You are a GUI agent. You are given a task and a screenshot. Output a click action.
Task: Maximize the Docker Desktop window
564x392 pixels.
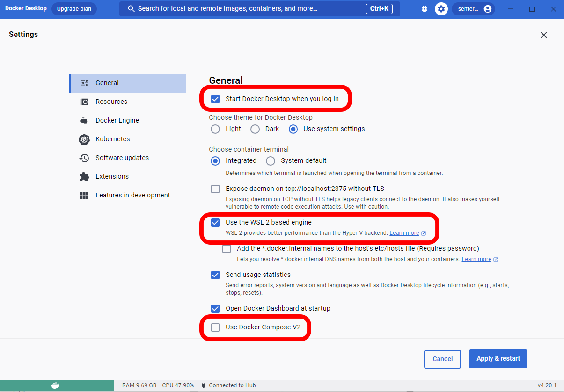532,9
